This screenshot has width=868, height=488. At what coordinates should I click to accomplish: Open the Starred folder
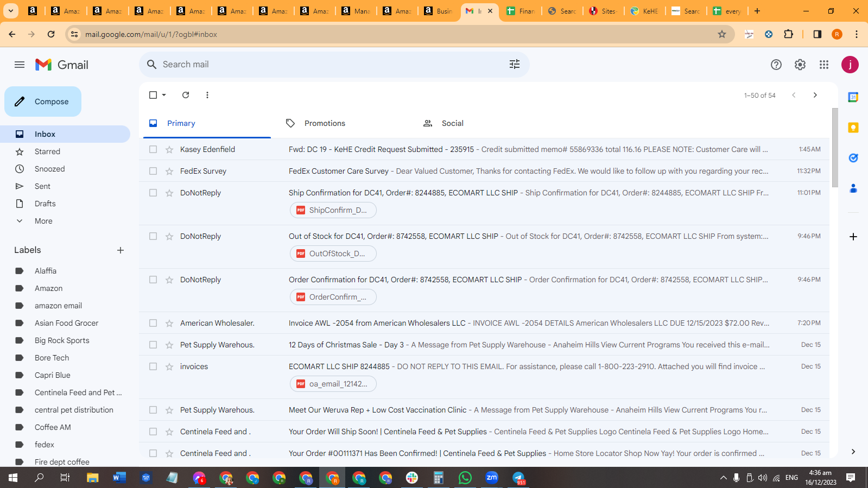tap(65, 151)
